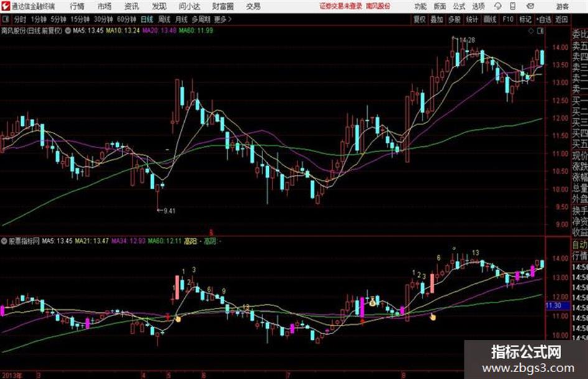The height and width of the screenshot is (379, 588).
Task: Expand the circle dropdown beside the stock title
Action: (68, 30)
